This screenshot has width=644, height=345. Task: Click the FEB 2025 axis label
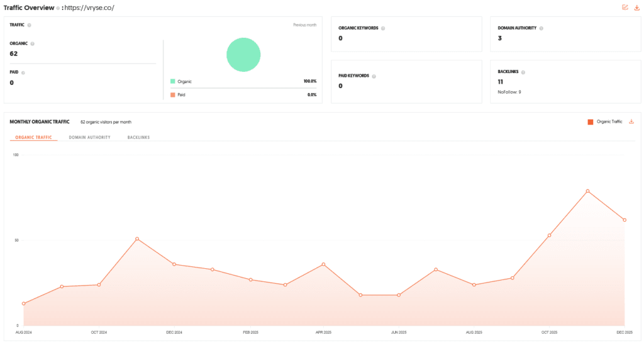(x=250, y=332)
